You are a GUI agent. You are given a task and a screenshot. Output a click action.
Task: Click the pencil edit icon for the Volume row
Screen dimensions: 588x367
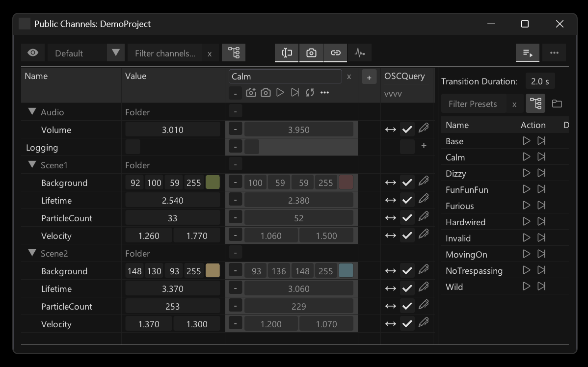coord(424,129)
